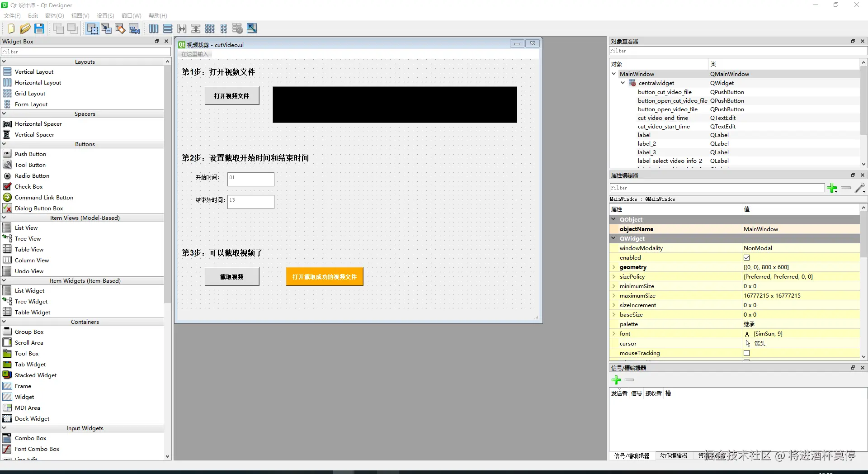Collapse Item Views (Model-Based) category
The image size is (868, 474).
[4, 218]
